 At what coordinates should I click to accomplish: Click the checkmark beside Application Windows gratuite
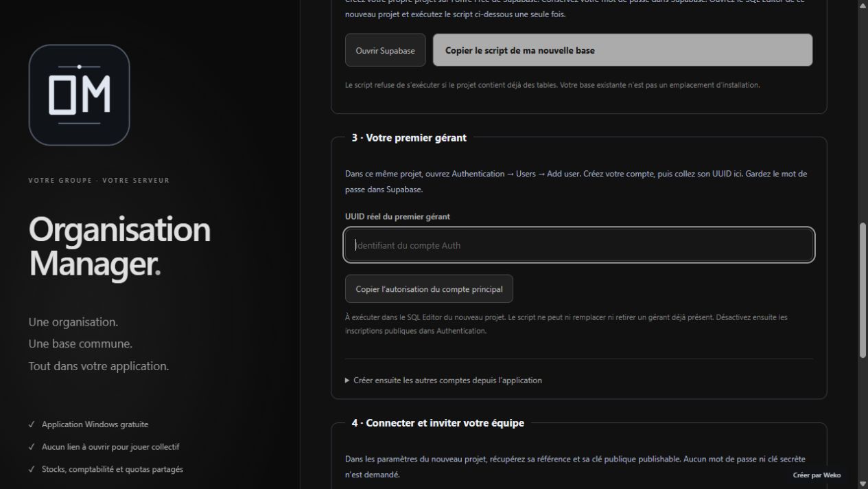coord(32,424)
